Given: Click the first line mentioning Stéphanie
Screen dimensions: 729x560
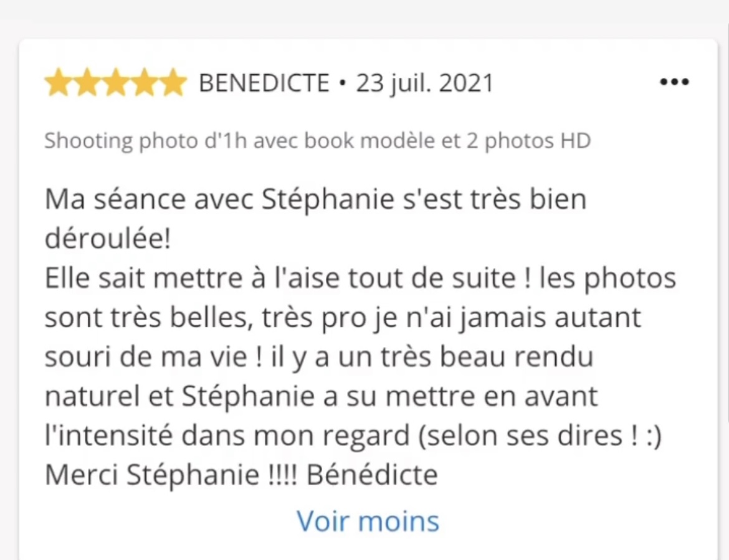Looking at the screenshot, I should [x=316, y=199].
